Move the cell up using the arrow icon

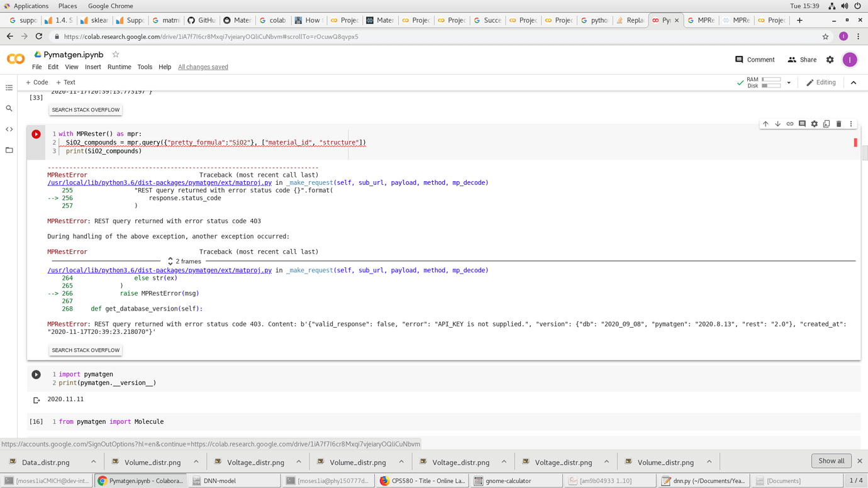click(765, 123)
